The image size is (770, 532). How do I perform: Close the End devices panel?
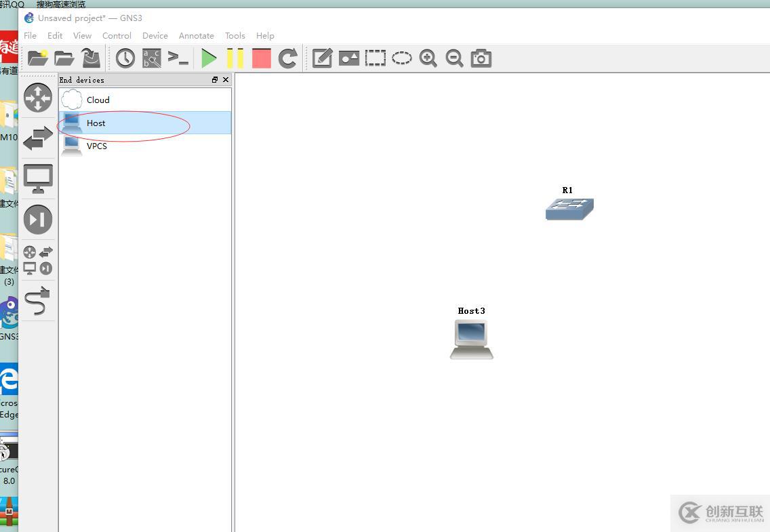coord(226,79)
